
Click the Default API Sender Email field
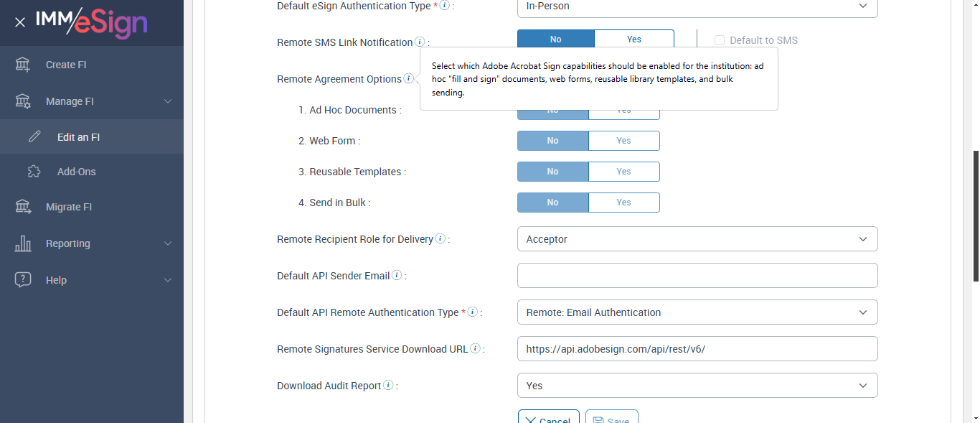point(697,276)
